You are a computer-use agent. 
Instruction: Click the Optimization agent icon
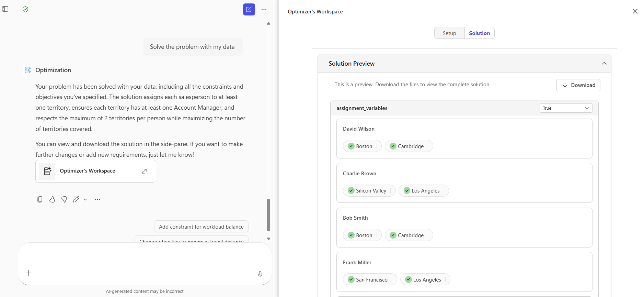[28, 70]
